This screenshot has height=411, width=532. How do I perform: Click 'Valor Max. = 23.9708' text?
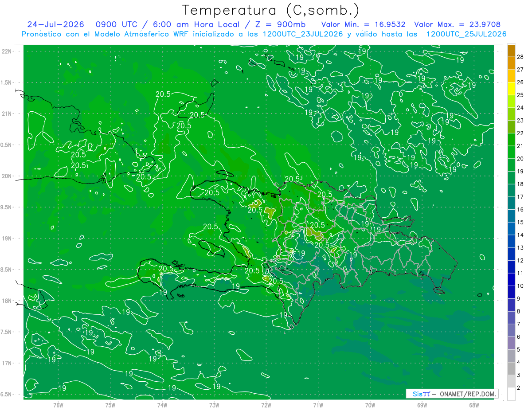point(458,24)
